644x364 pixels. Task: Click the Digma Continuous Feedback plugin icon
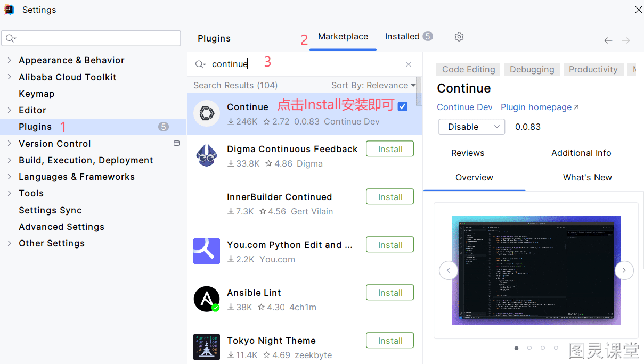[207, 156]
